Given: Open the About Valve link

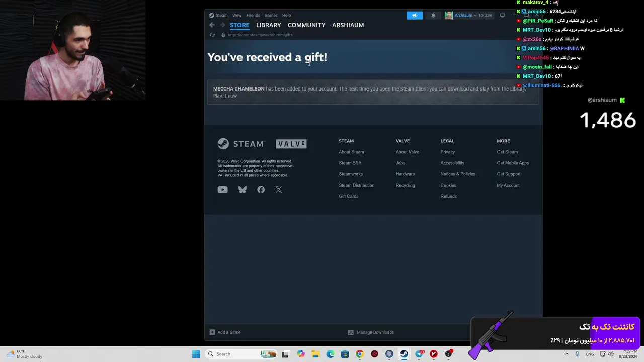Looking at the screenshot, I should pyautogui.click(x=408, y=152).
